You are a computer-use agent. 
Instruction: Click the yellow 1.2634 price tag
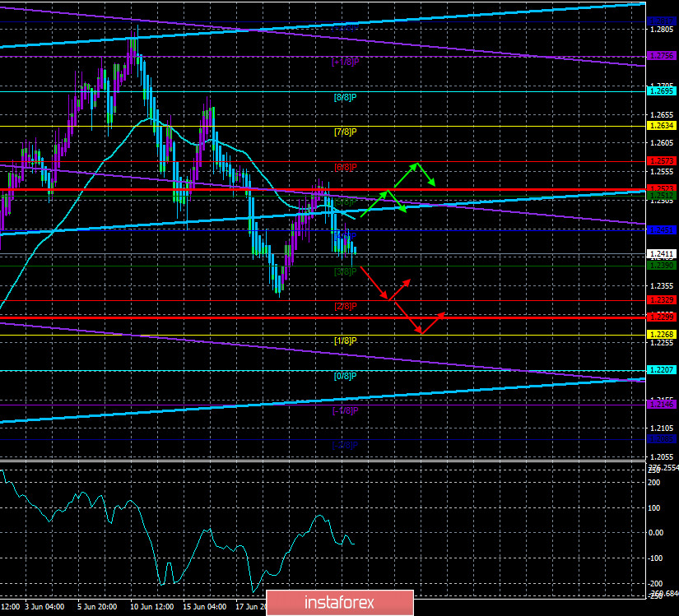[x=662, y=126]
